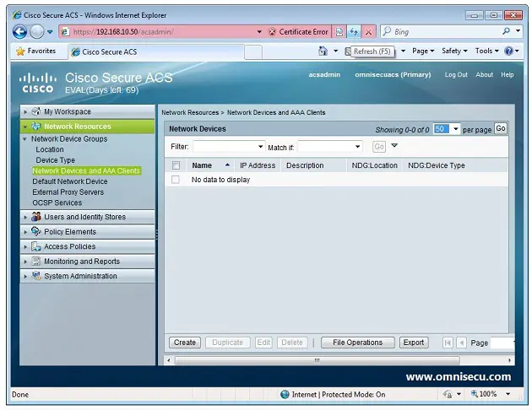532x410 pixels.
Task: Click the red Stop loading icon
Action: pyautogui.click(x=368, y=32)
